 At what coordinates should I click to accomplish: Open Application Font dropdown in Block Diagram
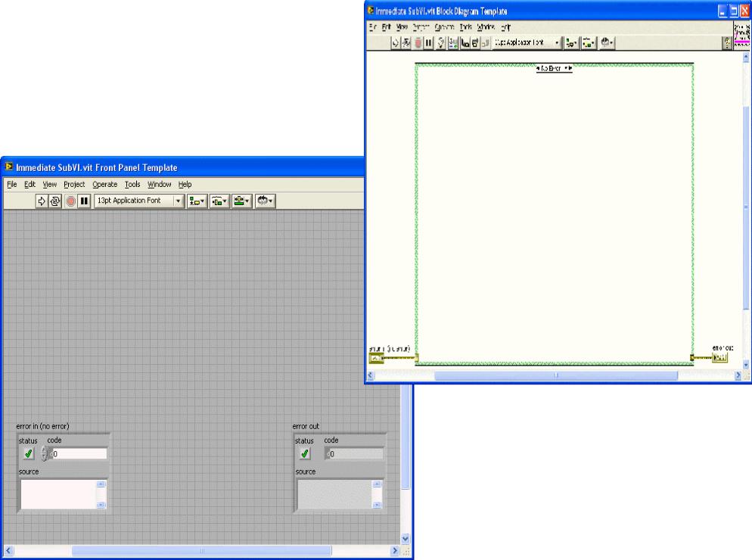pos(527,42)
